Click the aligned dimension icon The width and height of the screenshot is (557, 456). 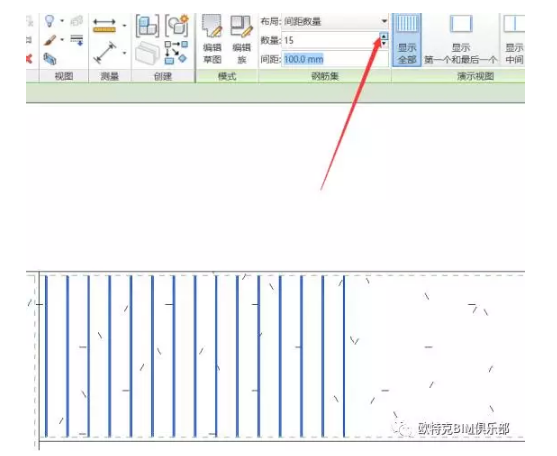(105, 53)
